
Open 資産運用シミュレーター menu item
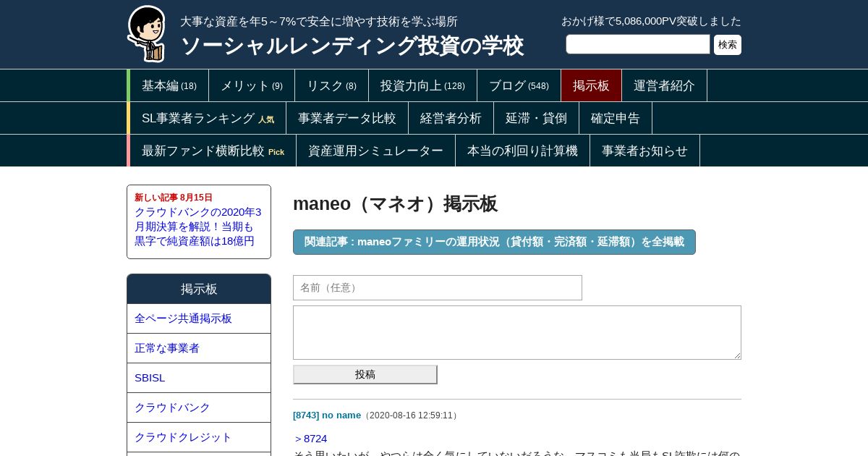coord(375,151)
